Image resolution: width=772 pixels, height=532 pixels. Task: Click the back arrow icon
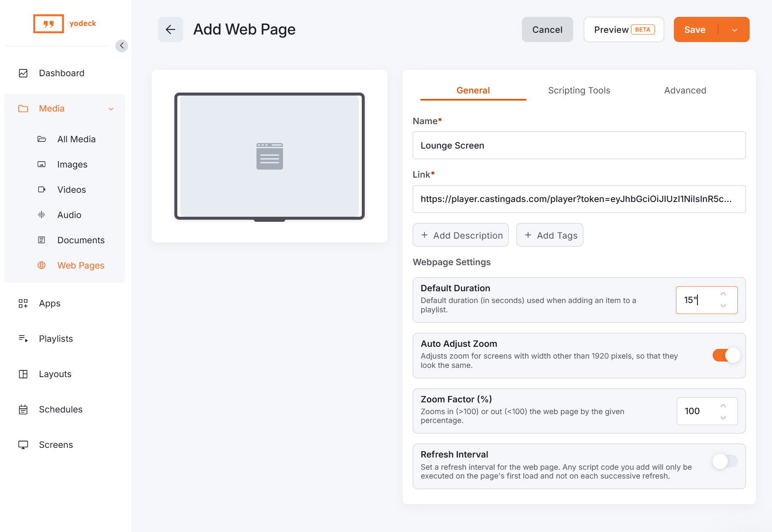point(170,29)
